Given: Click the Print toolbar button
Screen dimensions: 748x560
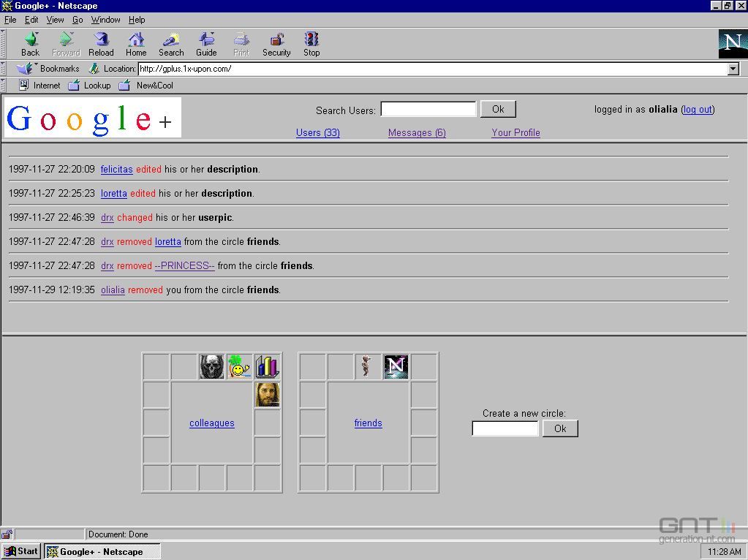Looking at the screenshot, I should click(x=241, y=44).
